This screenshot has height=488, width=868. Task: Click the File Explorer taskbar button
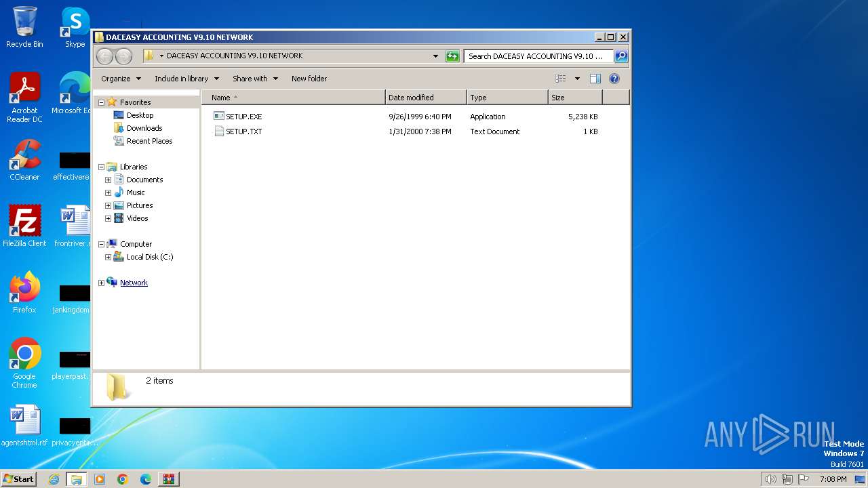coord(77,479)
